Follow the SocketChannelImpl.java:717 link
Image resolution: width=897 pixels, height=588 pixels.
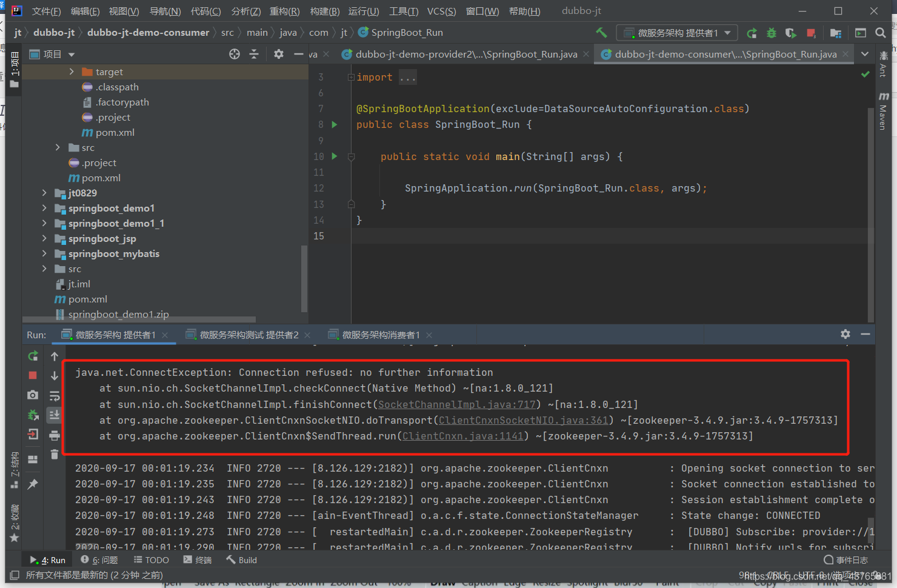[x=457, y=404]
